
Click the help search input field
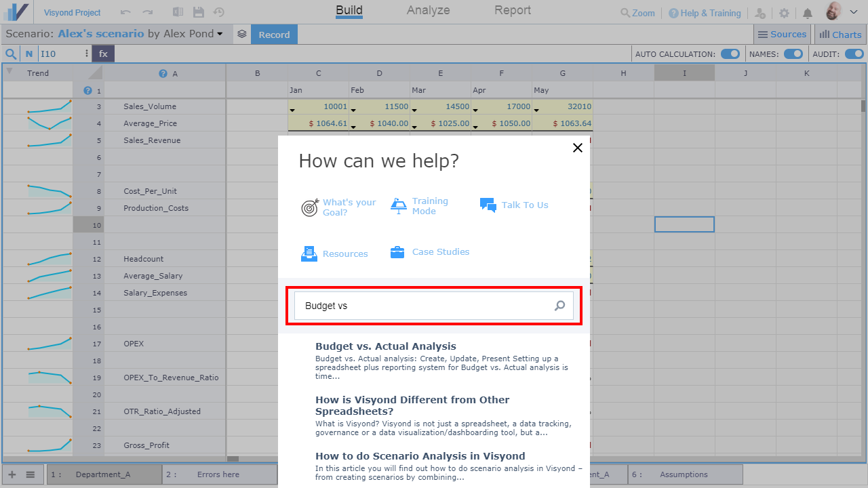coord(434,306)
